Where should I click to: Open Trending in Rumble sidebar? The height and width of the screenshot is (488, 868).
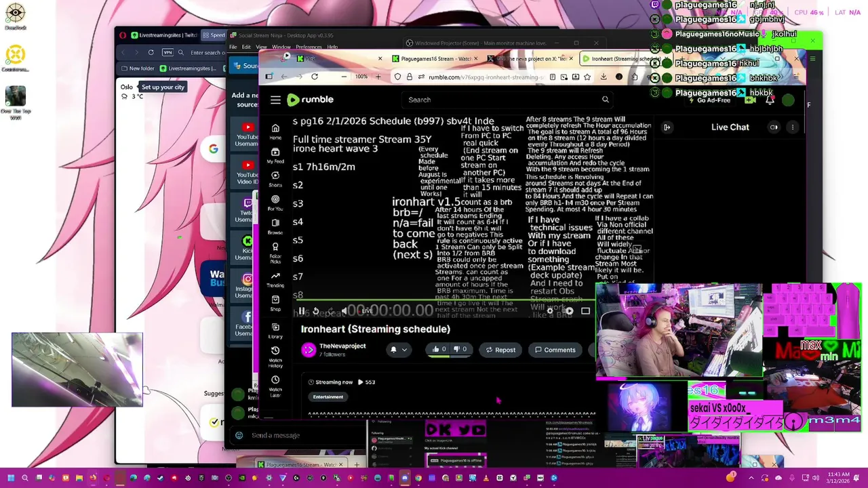275,279
